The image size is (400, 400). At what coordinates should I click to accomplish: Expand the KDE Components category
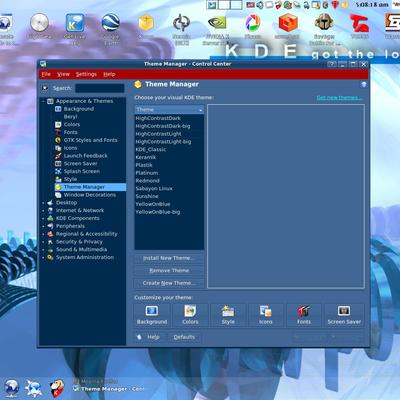coord(43,218)
